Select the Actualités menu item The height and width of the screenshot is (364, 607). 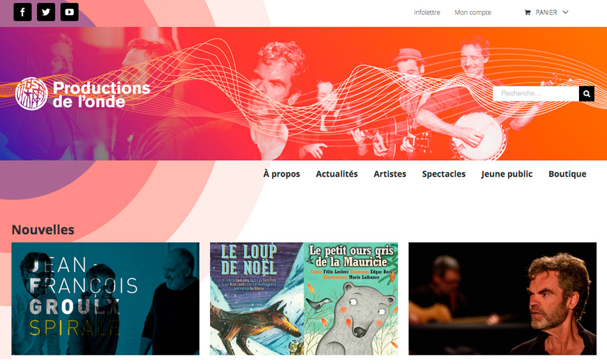337,174
